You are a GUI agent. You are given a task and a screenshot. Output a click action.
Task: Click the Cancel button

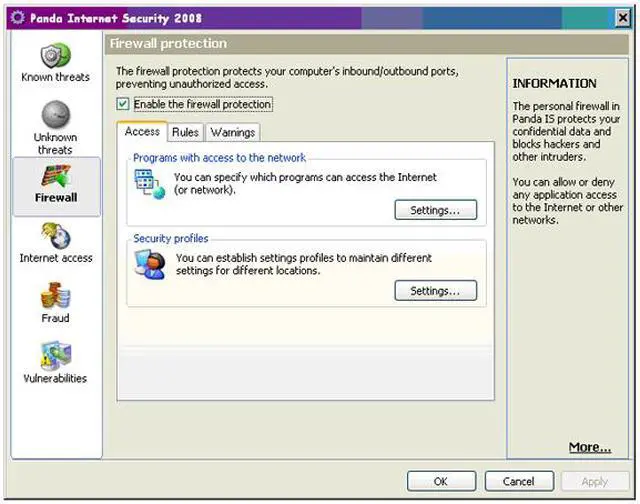(x=519, y=482)
